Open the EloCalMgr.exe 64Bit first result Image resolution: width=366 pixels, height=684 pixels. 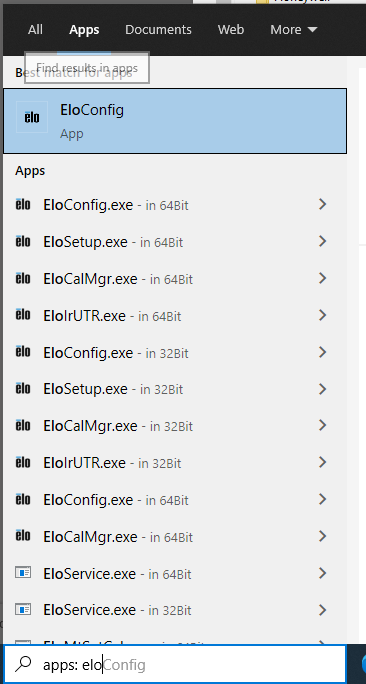pos(175,278)
